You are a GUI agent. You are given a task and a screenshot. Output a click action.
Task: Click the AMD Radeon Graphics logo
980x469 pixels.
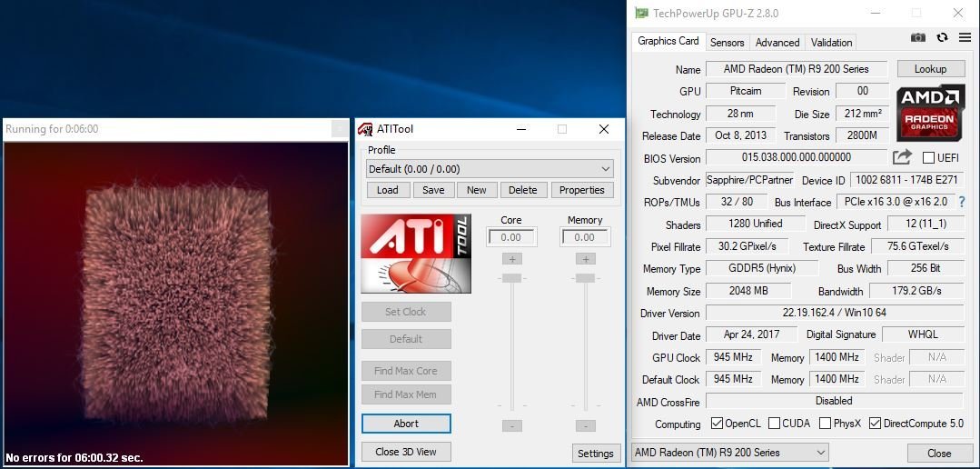point(931,114)
